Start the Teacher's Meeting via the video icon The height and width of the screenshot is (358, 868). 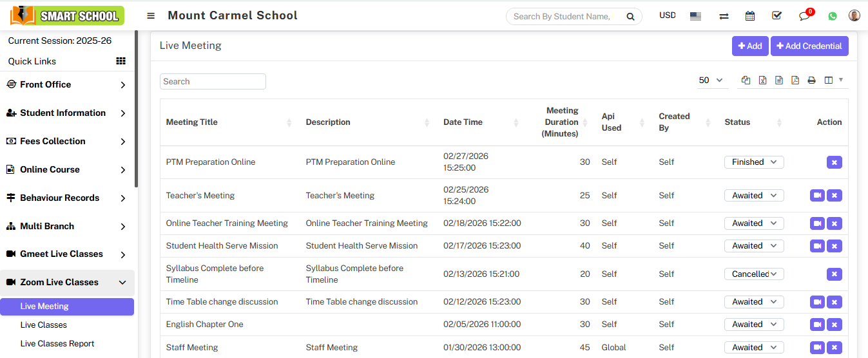817,196
